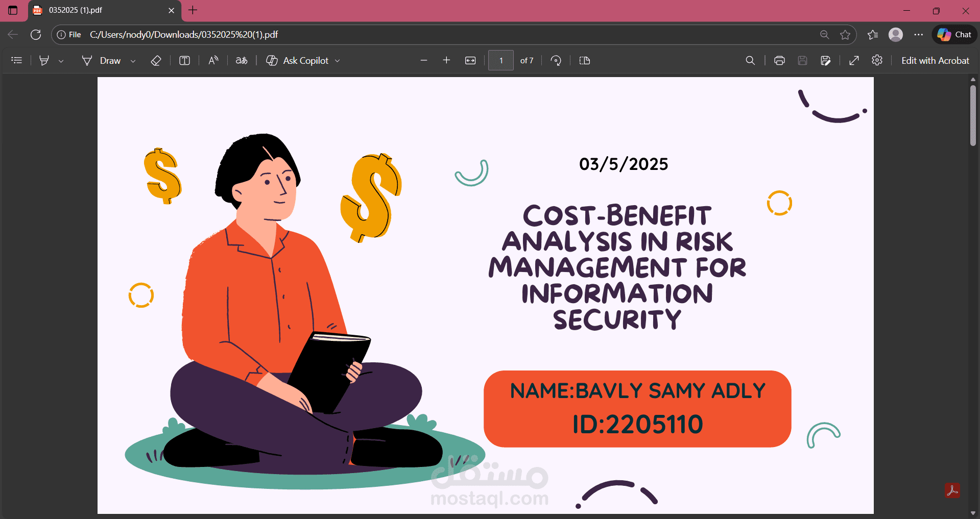Viewport: 980px width, 519px height.
Task: Start Read aloud
Action: [x=213, y=60]
